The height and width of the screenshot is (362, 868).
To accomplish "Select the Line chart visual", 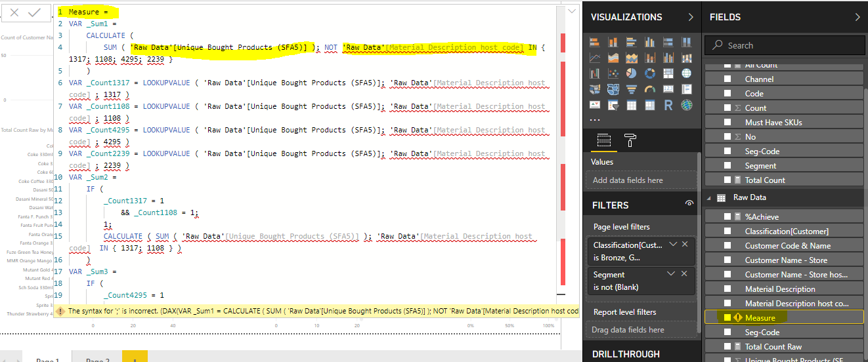I will tap(595, 58).
